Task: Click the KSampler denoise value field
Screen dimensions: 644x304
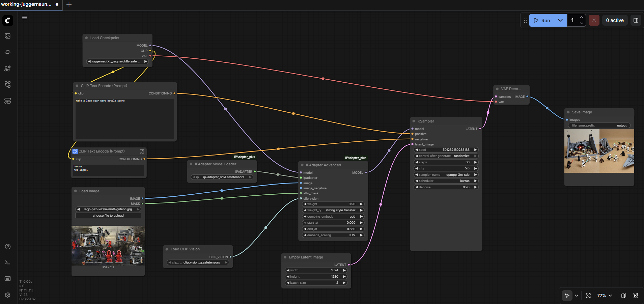Action: click(446, 187)
